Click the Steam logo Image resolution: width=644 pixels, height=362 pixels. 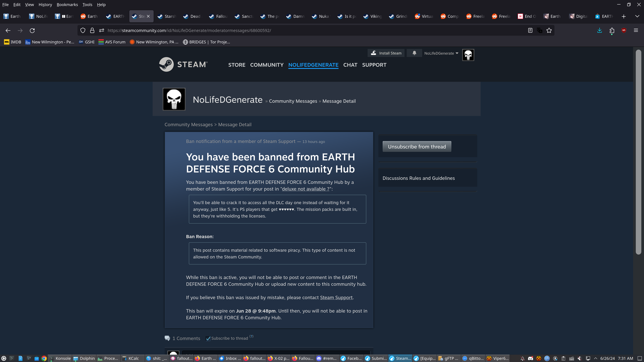[x=183, y=65]
